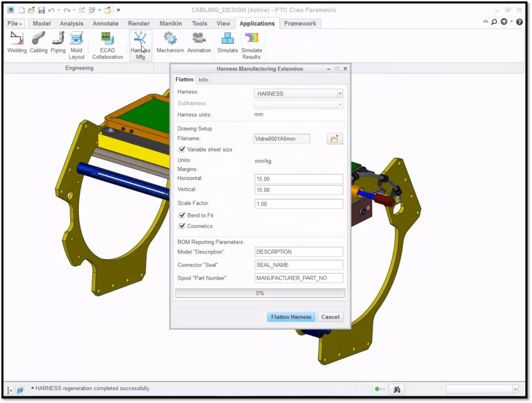532x403 pixels.
Task: Open the search command magnifier icon
Action: [494, 22]
